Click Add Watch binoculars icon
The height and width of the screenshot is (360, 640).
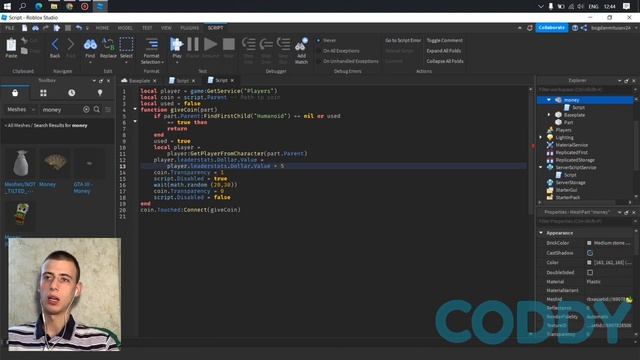point(301,44)
